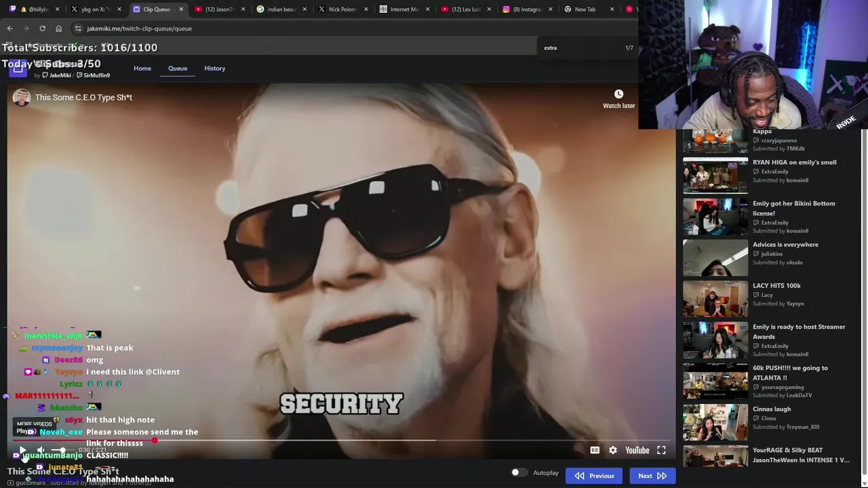The height and width of the screenshot is (488, 868).
Task: Enter fullscreen video mode
Action: [x=661, y=450]
